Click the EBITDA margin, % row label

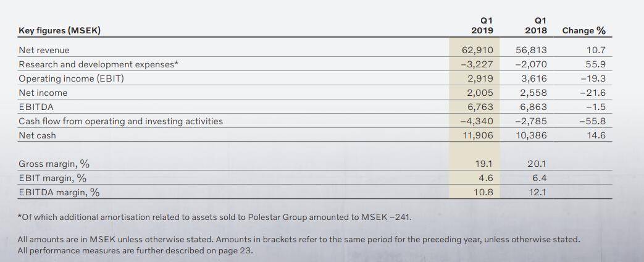tap(59, 192)
